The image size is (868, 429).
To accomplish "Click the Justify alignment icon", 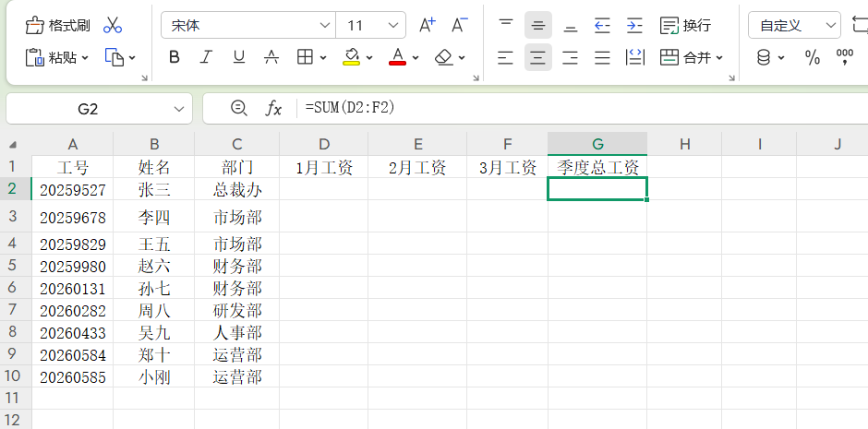I will click(x=602, y=57).
